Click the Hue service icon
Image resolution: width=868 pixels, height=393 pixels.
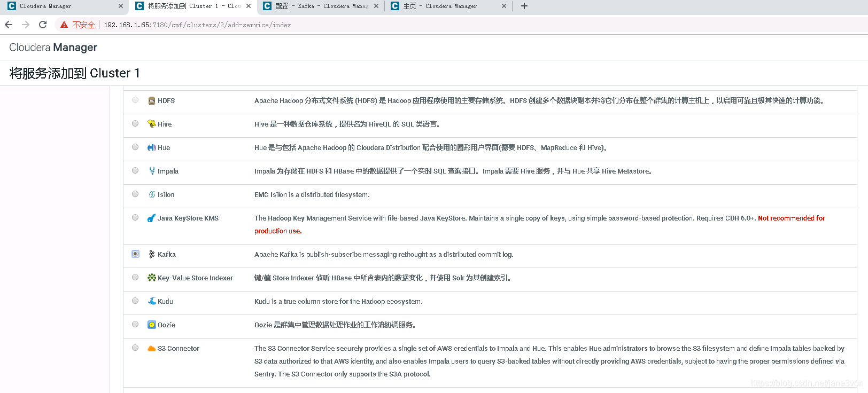point(152,147)
